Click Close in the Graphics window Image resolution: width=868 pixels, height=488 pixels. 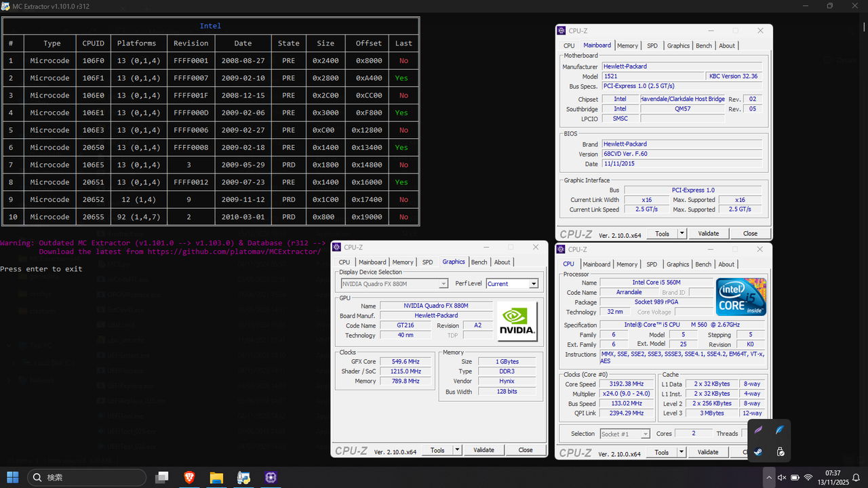click(526, 450)
